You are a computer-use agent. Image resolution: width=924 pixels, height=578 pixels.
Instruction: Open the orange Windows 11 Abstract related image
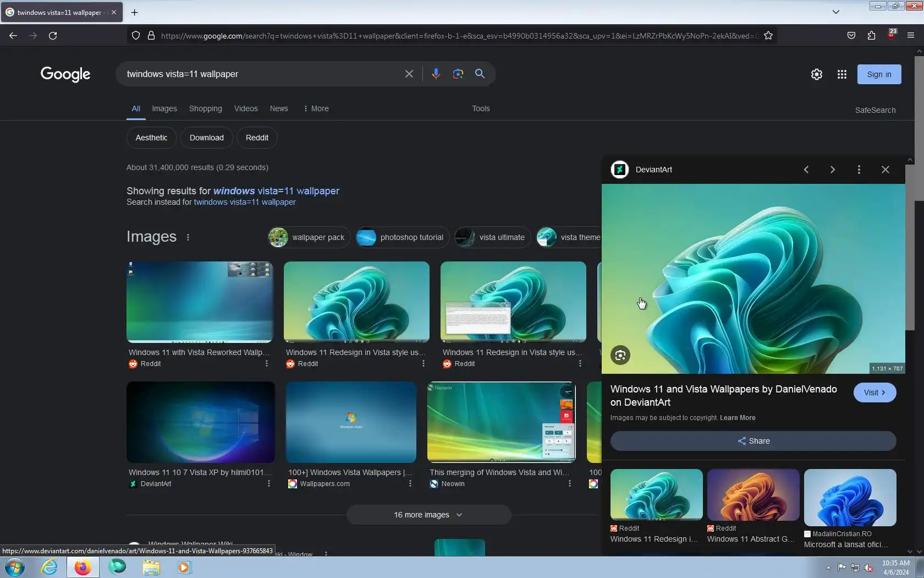(x=753, y=495)
